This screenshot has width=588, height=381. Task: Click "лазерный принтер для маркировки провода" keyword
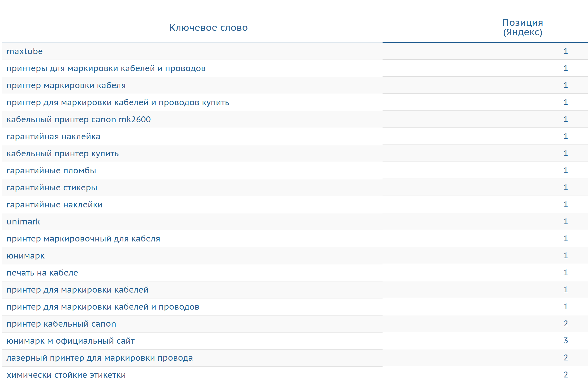pos(100,358)
